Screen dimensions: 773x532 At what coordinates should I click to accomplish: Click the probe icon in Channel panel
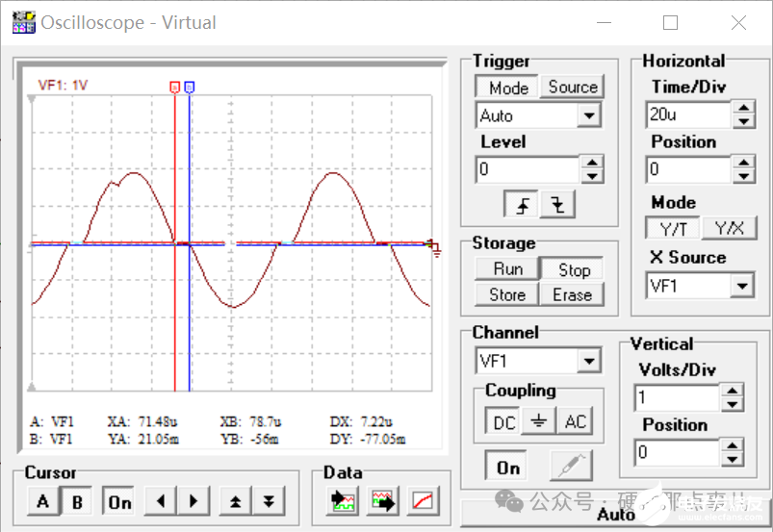tap(571, 466)
